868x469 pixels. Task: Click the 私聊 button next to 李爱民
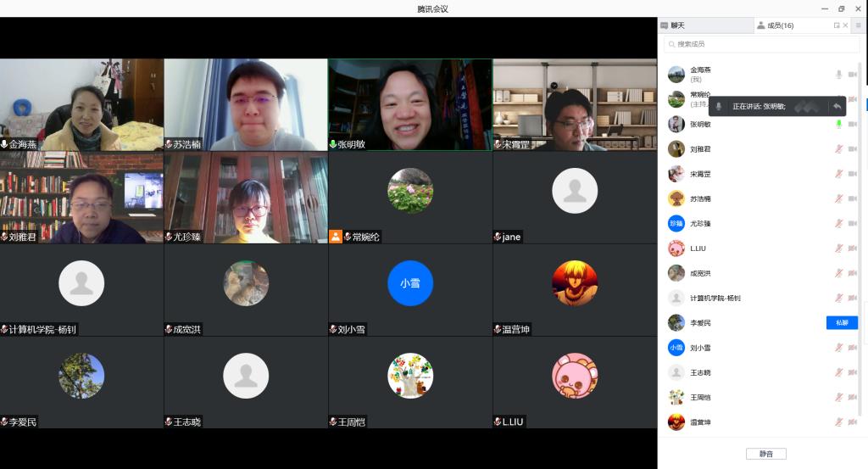(841, 322)
